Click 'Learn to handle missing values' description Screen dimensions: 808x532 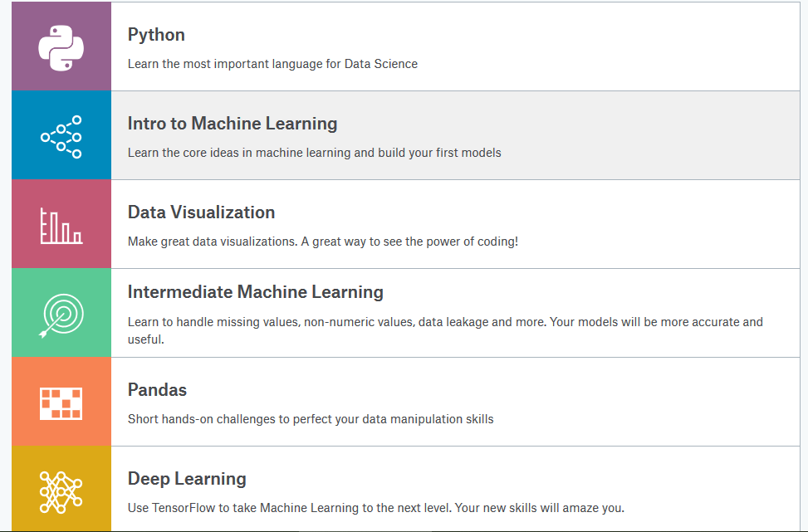pyautogui.click(x=444, y=322)
